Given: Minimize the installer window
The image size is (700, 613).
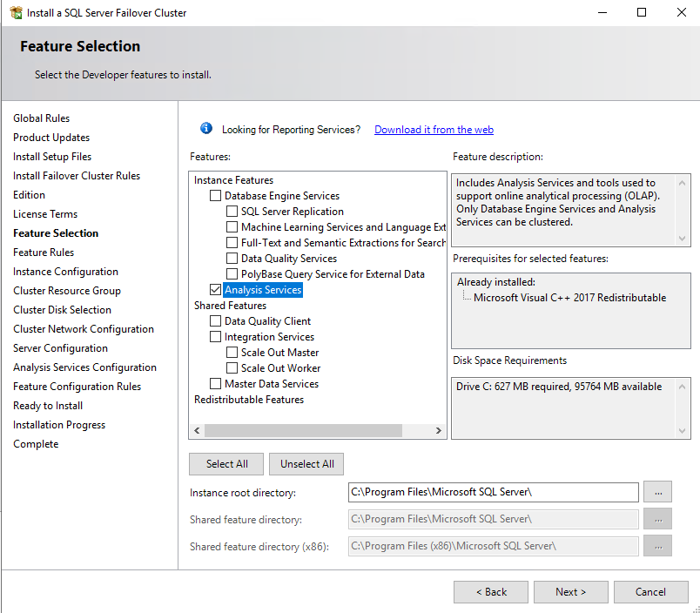Looking at the screenshot, I should [x=602, y=12].
